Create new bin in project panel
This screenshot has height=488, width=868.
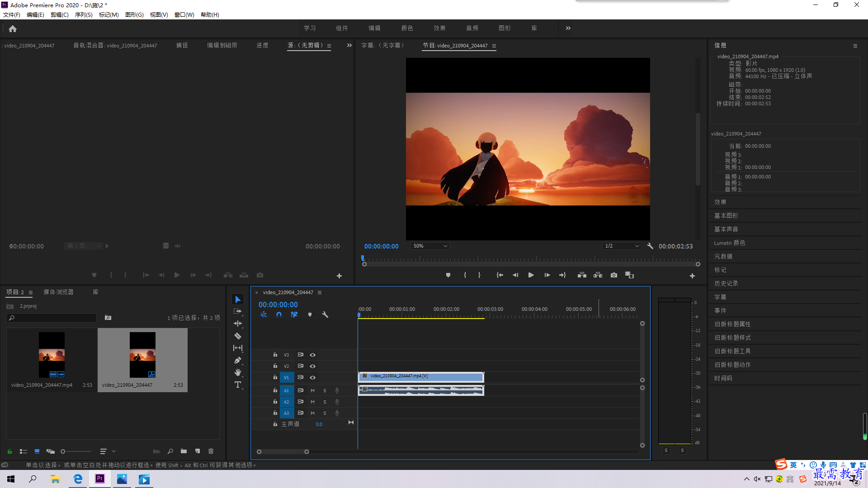point(184,451)
